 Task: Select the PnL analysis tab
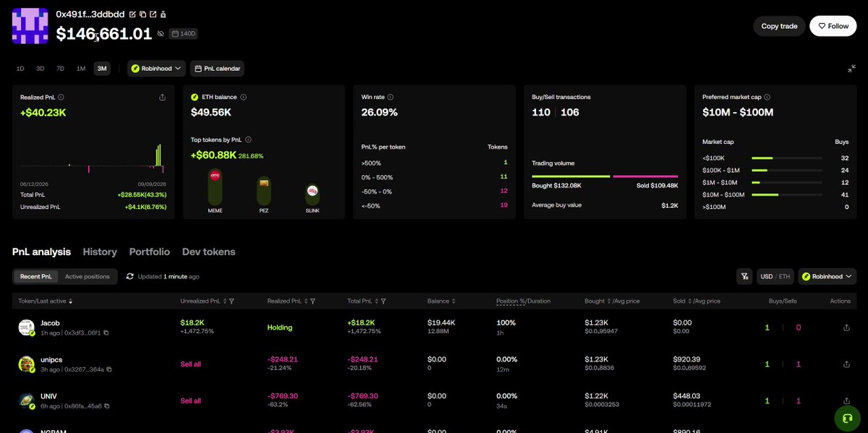pos(41,252)
